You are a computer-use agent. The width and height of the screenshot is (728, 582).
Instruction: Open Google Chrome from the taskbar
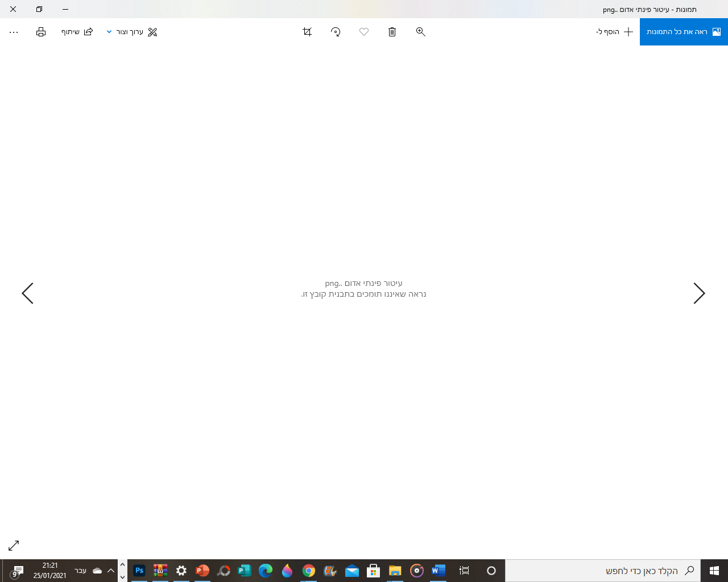point(309,571)
